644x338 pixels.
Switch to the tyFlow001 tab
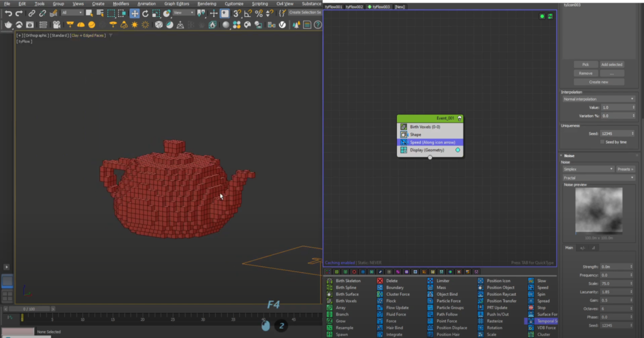(333, 7)
